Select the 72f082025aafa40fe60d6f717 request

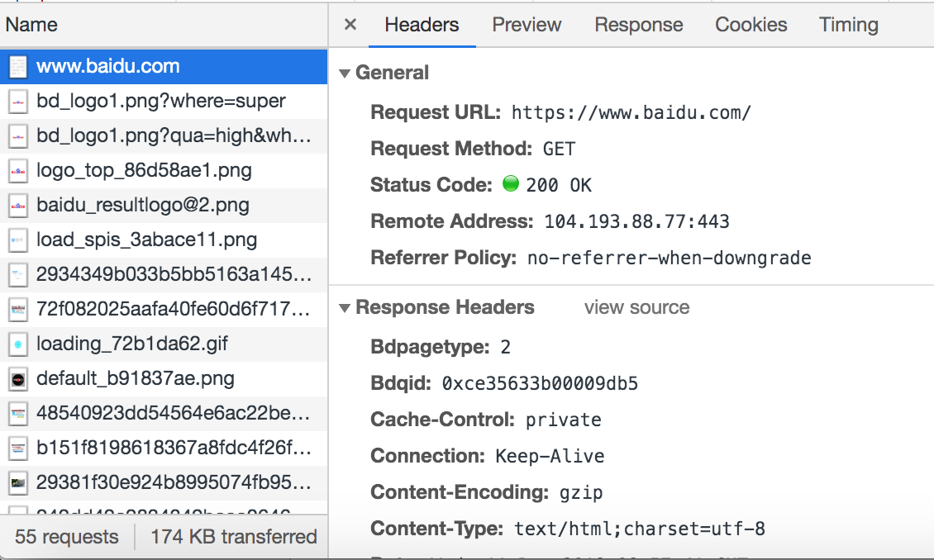tap(164, 308)
